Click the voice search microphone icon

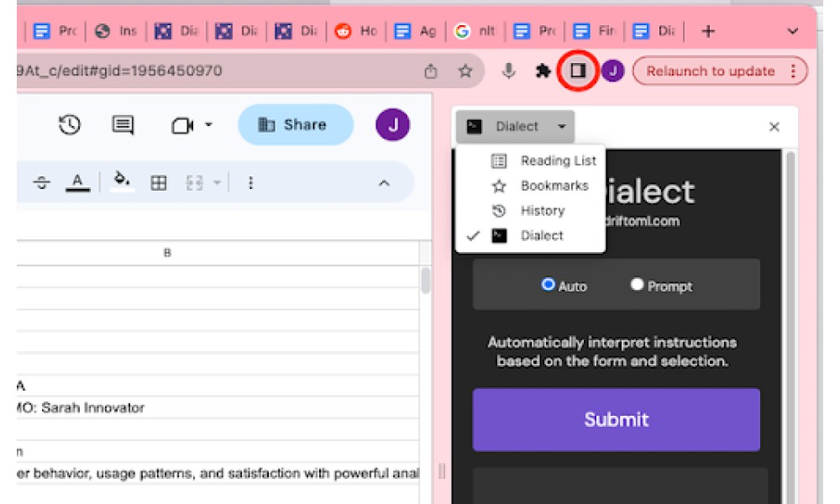point(508,71)
